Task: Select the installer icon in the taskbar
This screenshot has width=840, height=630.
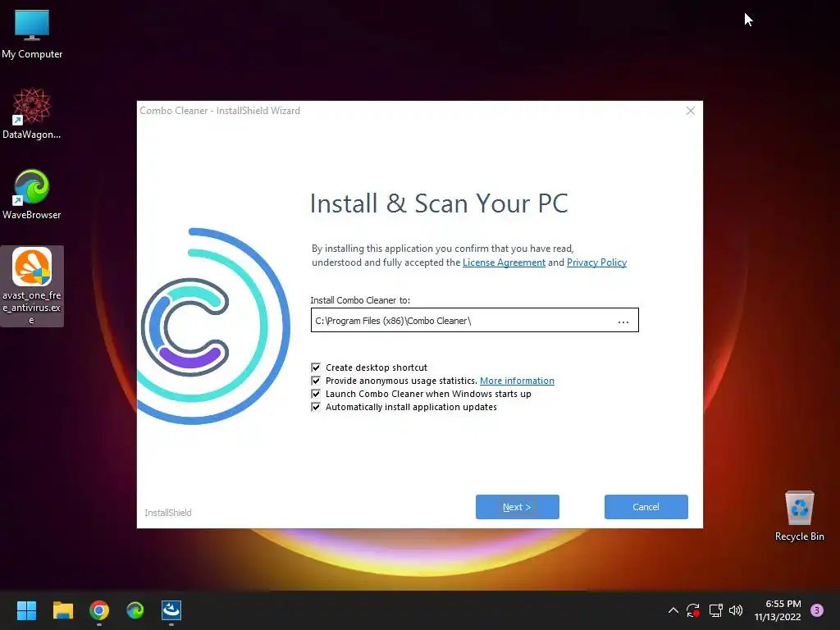Action: pyautogui.click(x=171, y=610)
